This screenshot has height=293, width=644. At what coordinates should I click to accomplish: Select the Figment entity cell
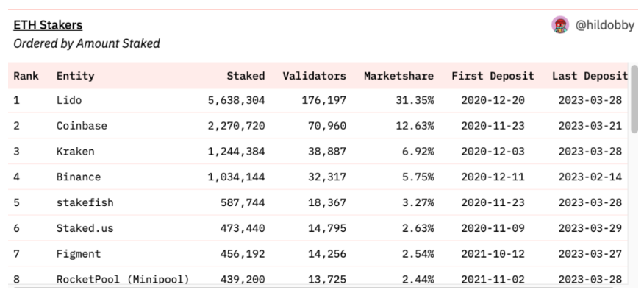(79, 253)
